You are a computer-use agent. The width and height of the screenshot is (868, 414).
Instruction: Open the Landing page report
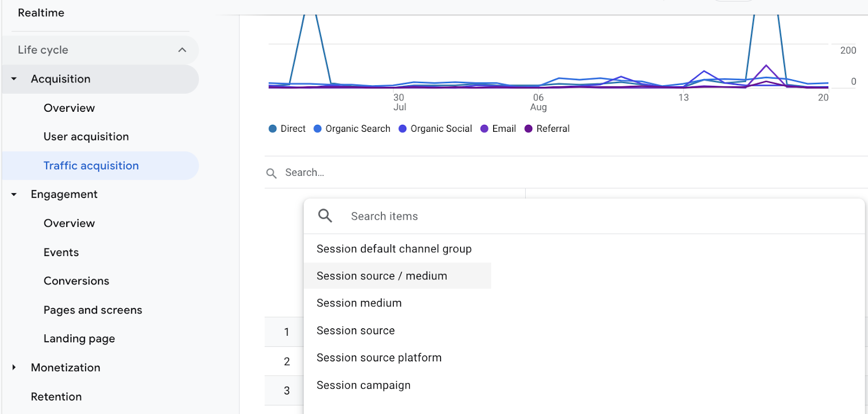point(79,339)
